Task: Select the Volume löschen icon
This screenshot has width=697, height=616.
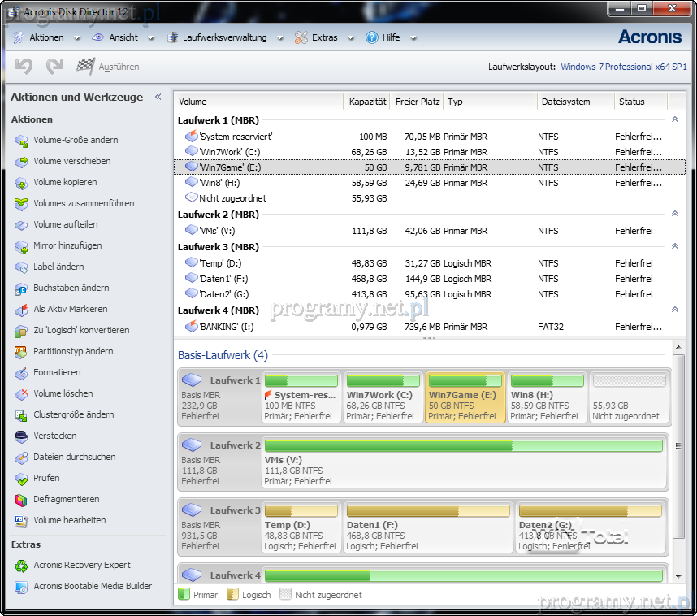Action: 20,394
